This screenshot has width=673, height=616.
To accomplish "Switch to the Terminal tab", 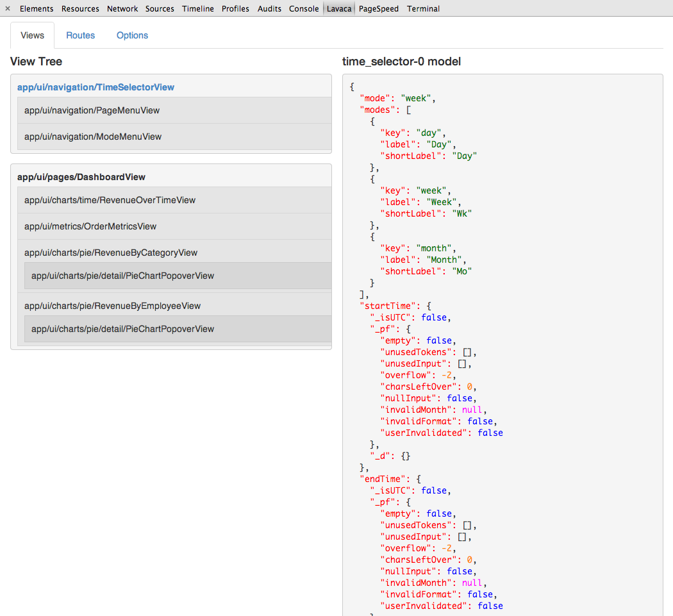I will click(x=423, y=8).
